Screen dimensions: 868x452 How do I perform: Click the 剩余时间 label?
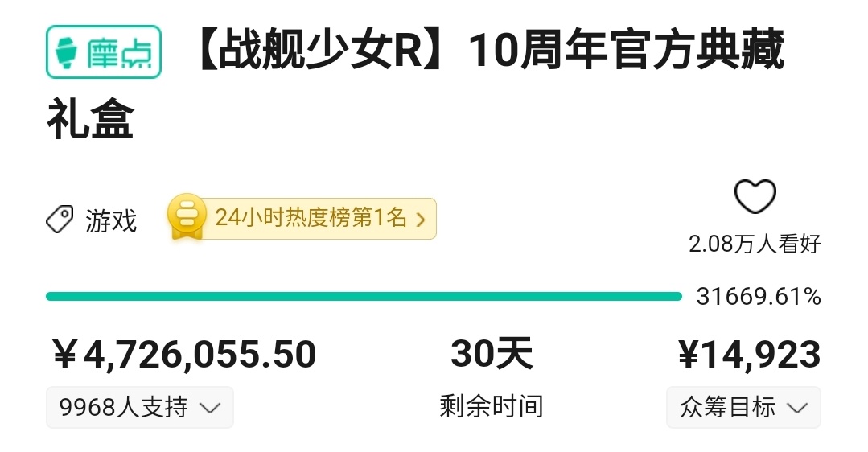tap(492, 406)
